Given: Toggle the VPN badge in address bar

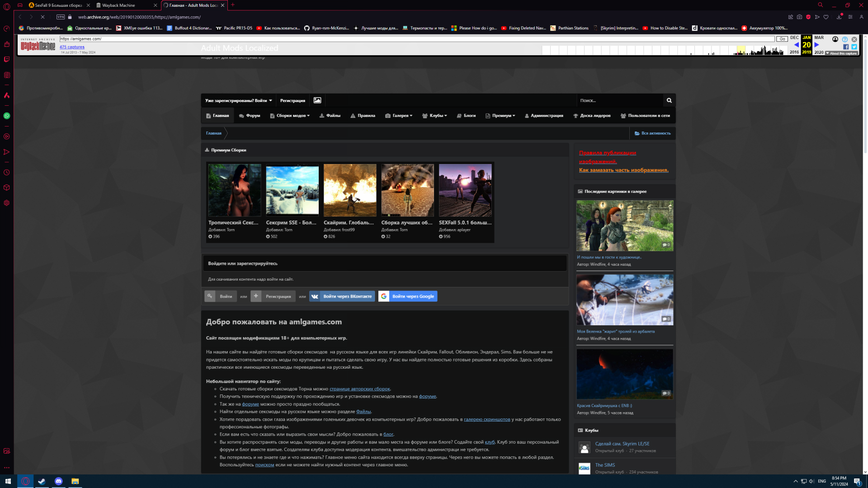Looking at the screenshot, I should click(x=61, y=17).
